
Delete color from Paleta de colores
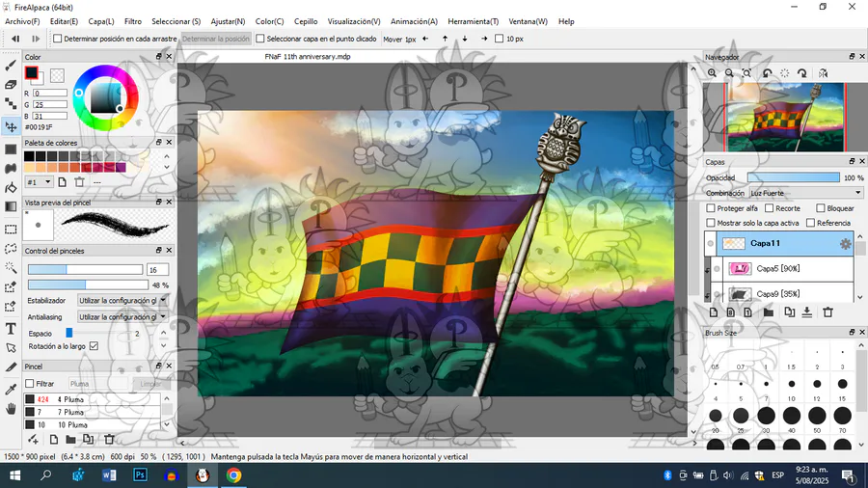[x=80, y=182]
